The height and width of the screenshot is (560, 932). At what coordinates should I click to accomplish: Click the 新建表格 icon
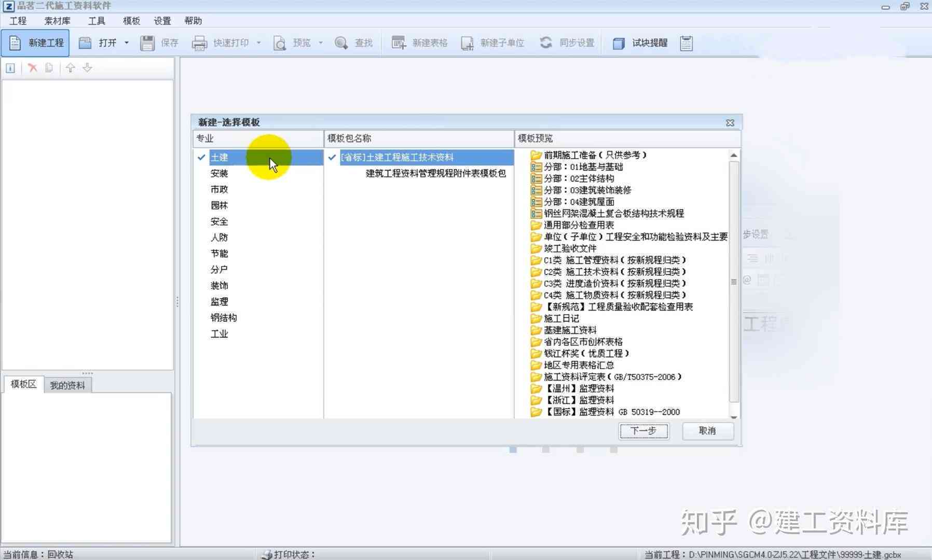399,43
